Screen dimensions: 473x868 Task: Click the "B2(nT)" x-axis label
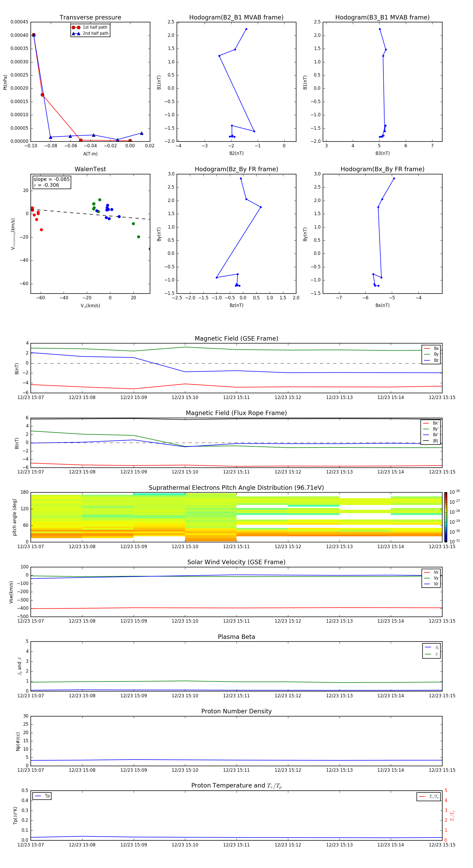point(236,153)
